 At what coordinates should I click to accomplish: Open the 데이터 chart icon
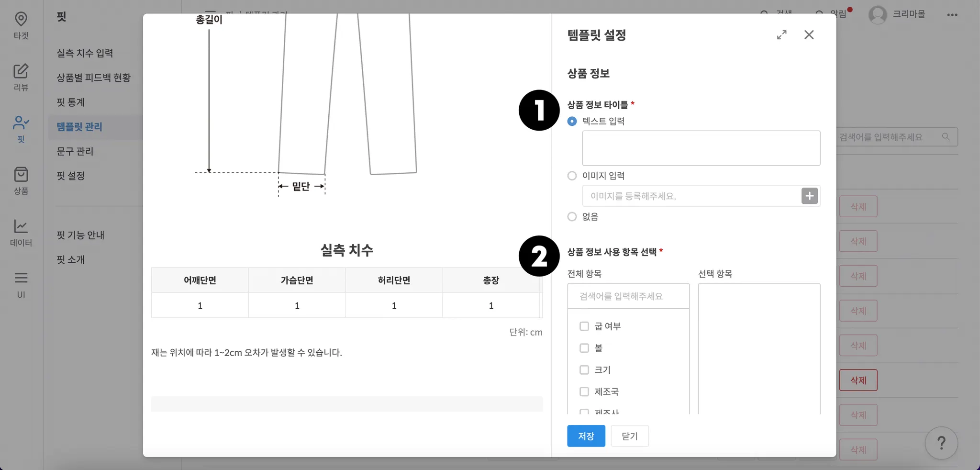tap(21, 226)
